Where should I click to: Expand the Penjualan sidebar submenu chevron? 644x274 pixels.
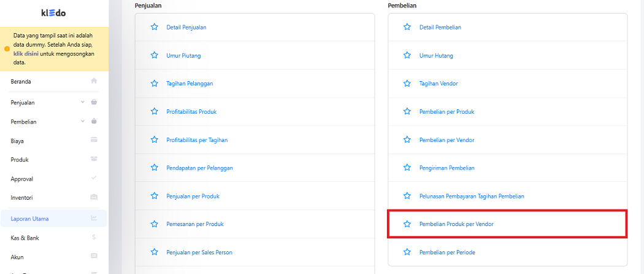pyautogui.click(x=83, y=102)
